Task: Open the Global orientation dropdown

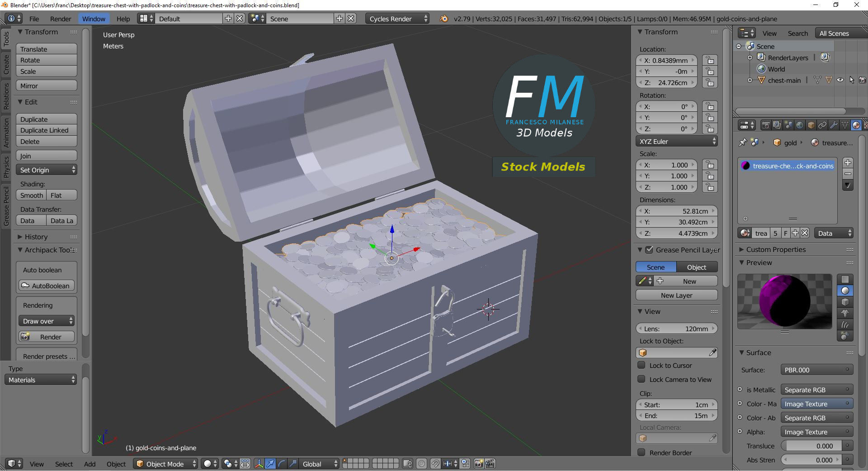Action: (x=320, y=464)
